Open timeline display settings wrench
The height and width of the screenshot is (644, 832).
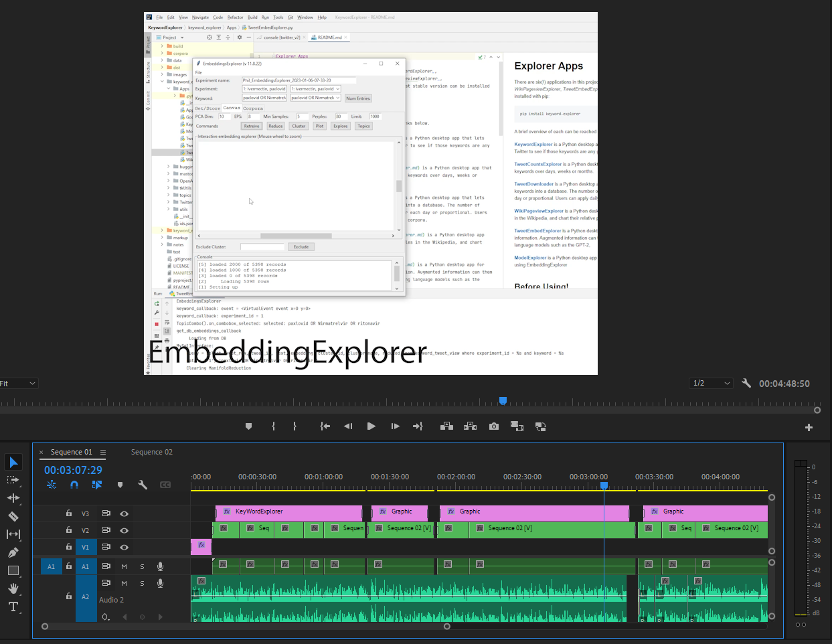(143, 485)
